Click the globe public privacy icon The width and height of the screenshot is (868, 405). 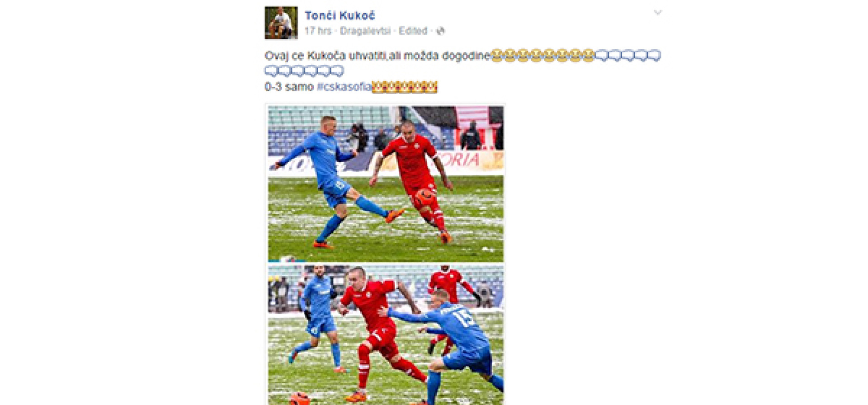(x=440, y=31)
